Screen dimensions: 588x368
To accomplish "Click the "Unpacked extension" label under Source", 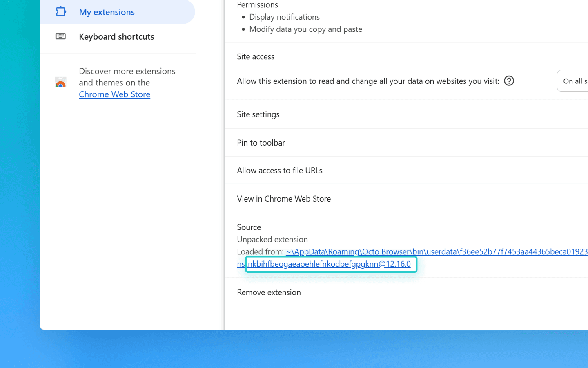I will click(x=272, y=239).
